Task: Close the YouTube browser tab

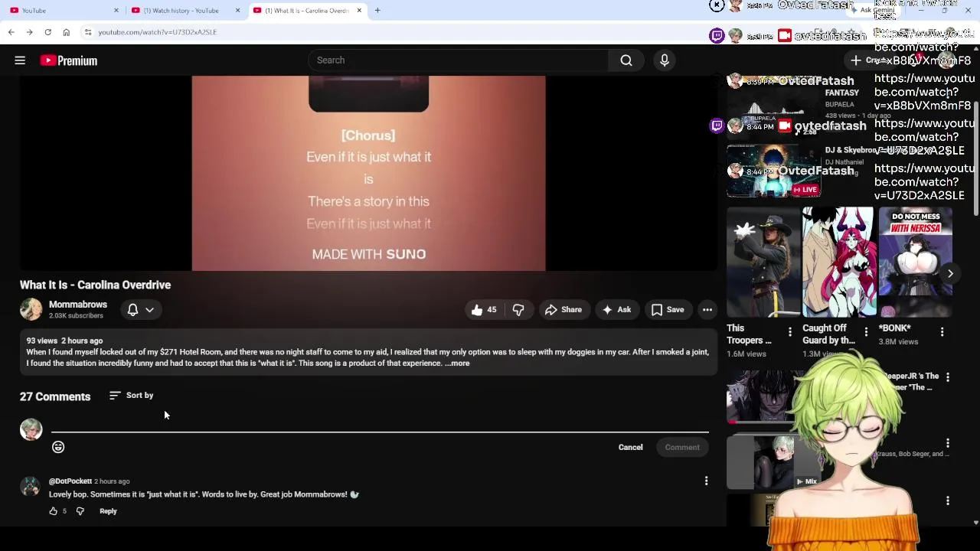Action: 116,11
